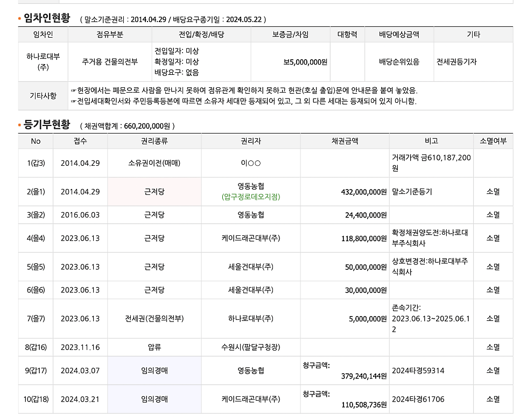Screen dimensions: 520x420
Task: Click the 배당요구: 없음 line
Action: coord(177,72)
